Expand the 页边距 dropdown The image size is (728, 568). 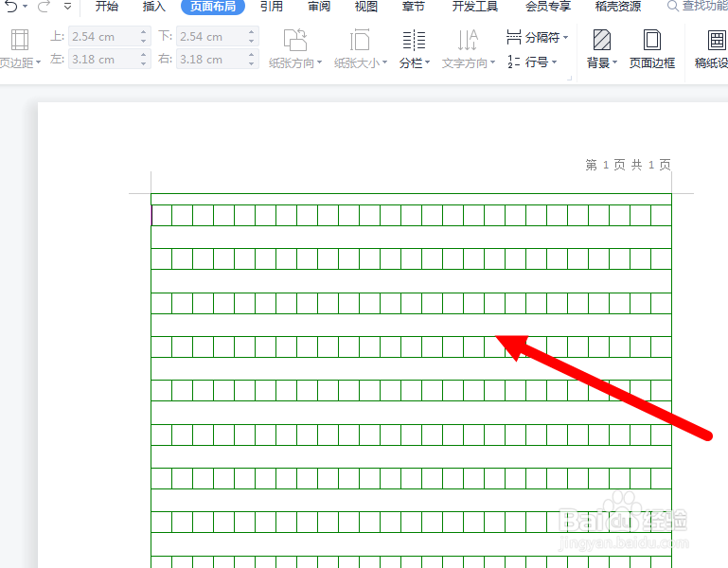point(38,62)
